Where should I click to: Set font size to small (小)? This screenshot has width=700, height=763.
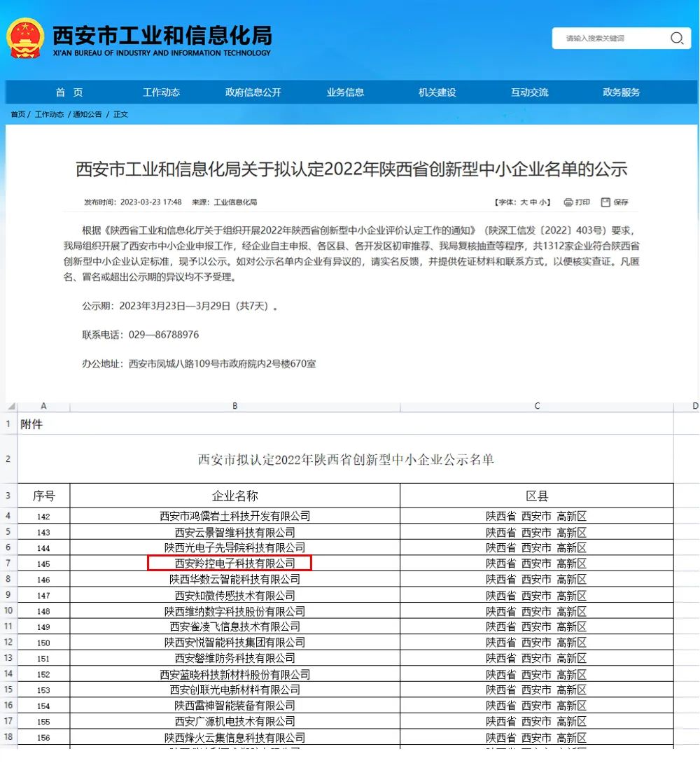(543, 202)
